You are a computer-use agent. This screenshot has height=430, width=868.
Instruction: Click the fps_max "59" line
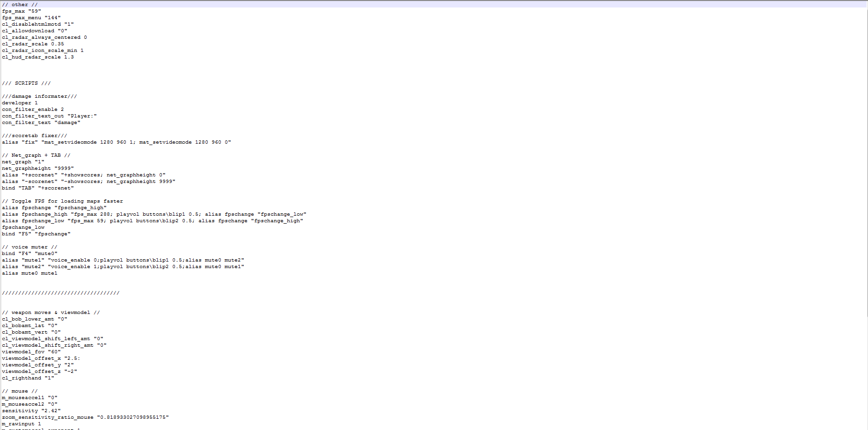pos(22,11)
